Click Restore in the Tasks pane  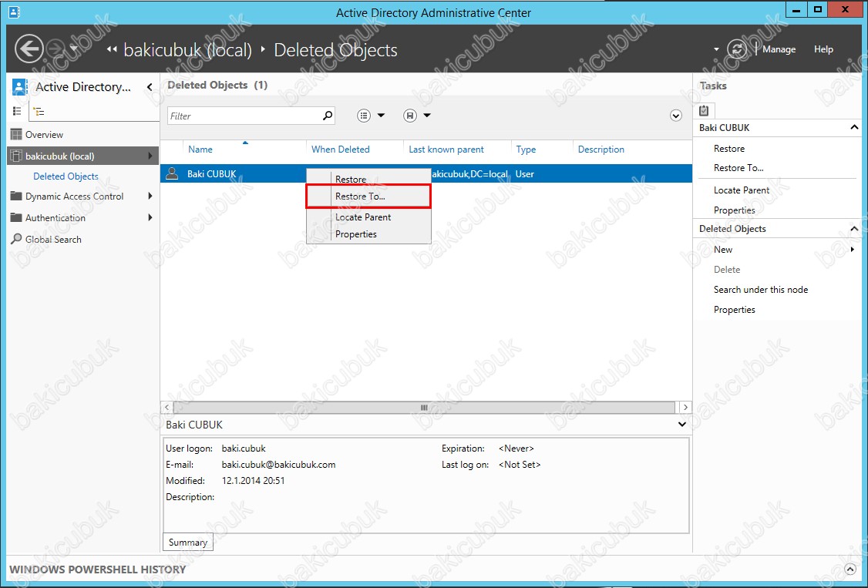(x=729, y=148)
